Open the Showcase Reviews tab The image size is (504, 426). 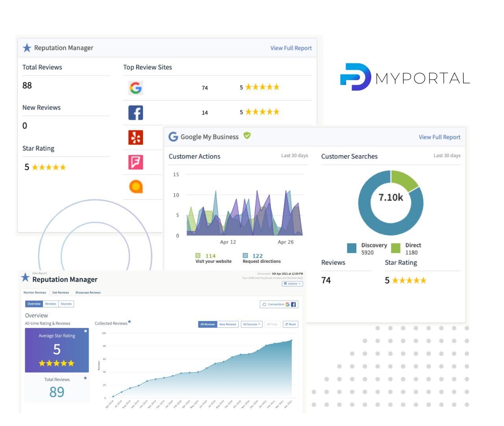click(x=88, y=292)
